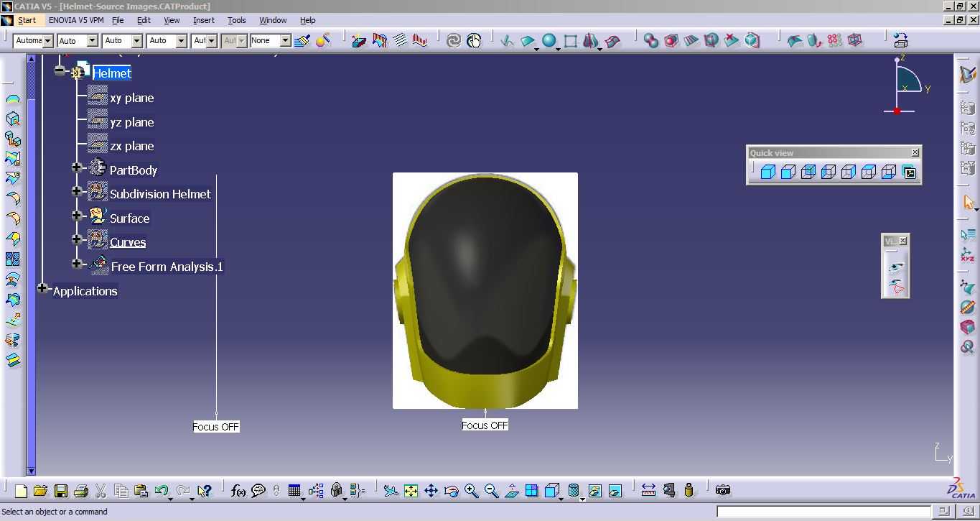This screenshot has height=521, width=980.
Task: Open the Edit menu
Action: click(144, 20)
